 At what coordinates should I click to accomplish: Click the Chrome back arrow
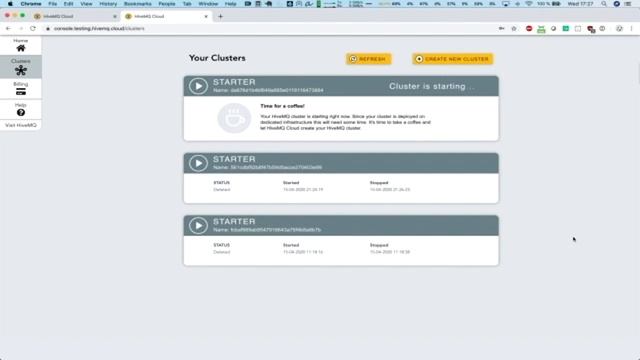point(9,29)
